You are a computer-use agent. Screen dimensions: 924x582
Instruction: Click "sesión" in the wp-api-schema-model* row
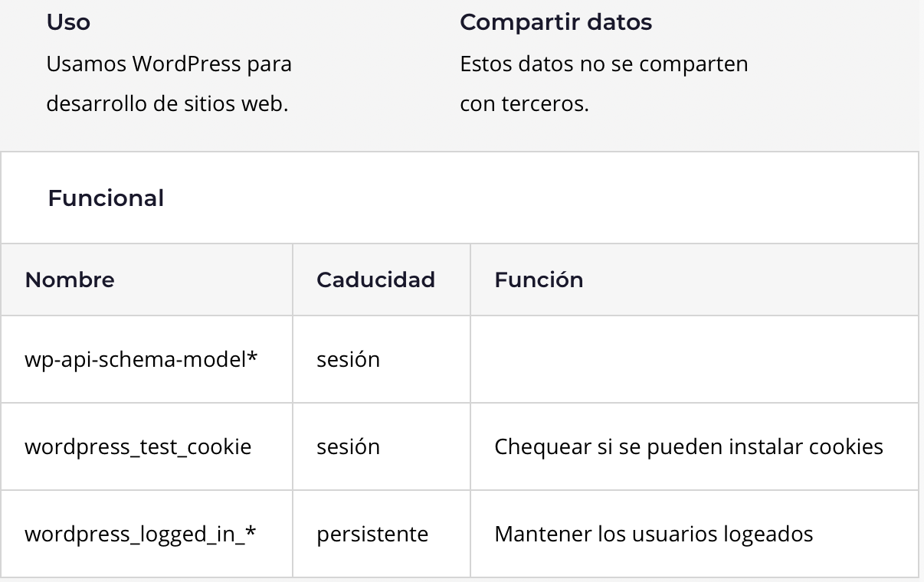coord(348,359)
